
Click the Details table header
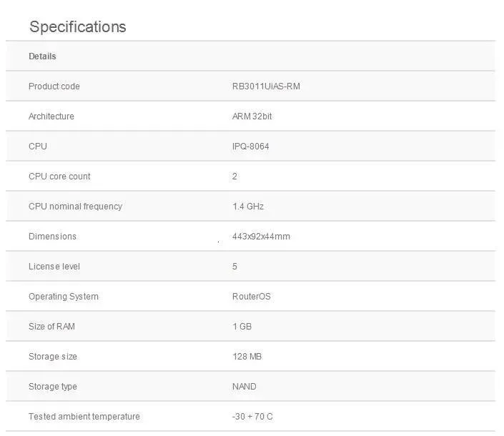[42, 56]
